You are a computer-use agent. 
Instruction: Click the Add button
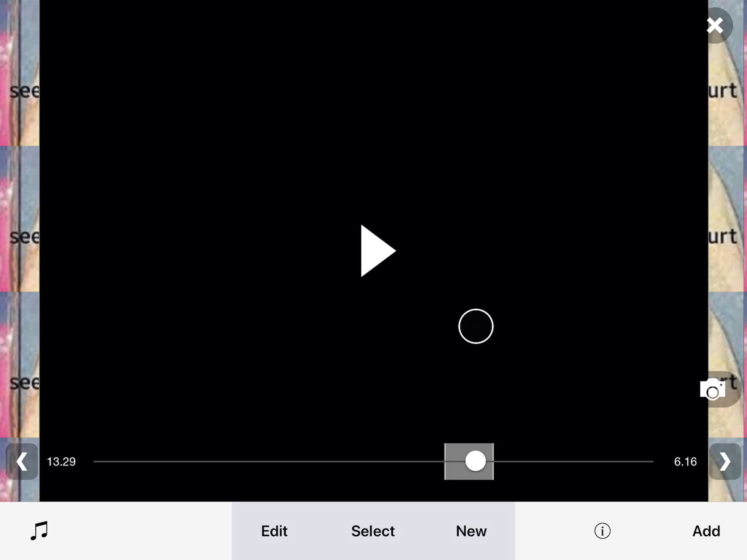pos(707,530)
